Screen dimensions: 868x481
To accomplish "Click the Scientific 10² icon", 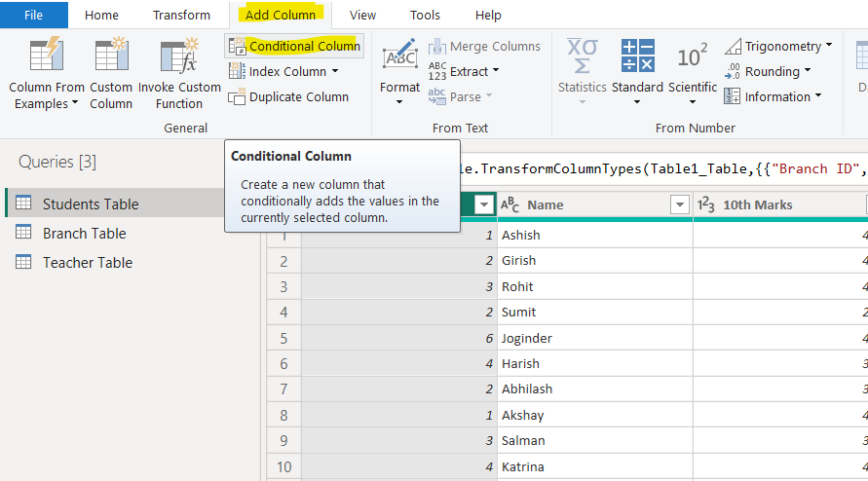I will (692, 57).
